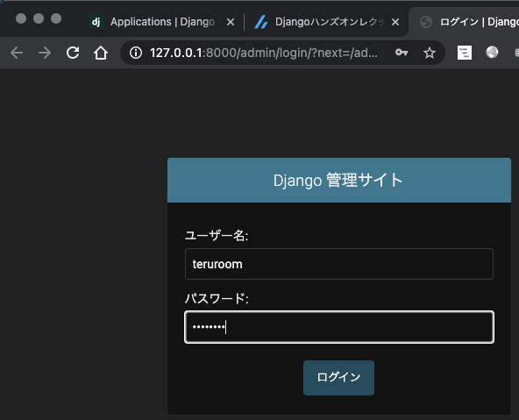Screen dimensions: 519x420
Task: Click the browser back arrow
Action: click(17, 53)
